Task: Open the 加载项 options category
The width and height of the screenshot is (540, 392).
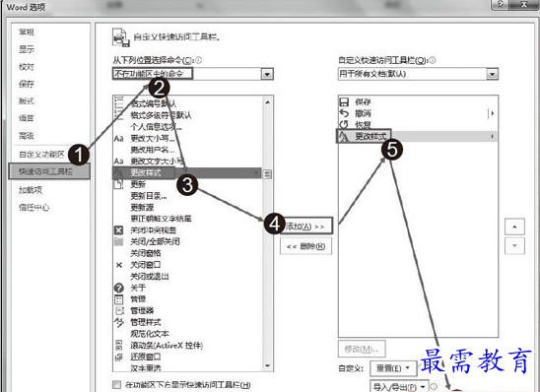Action: pos(31,190)
